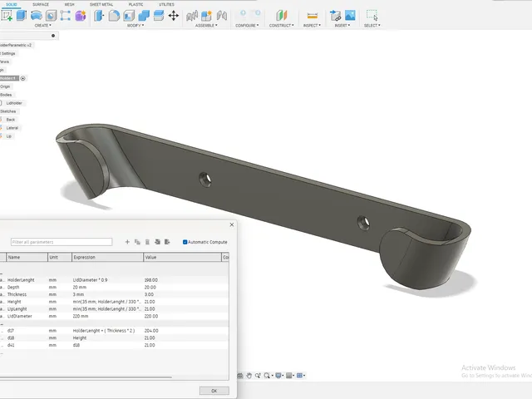
Task: Click the Thickness expression '3 mm'
Action: [78, 294]
